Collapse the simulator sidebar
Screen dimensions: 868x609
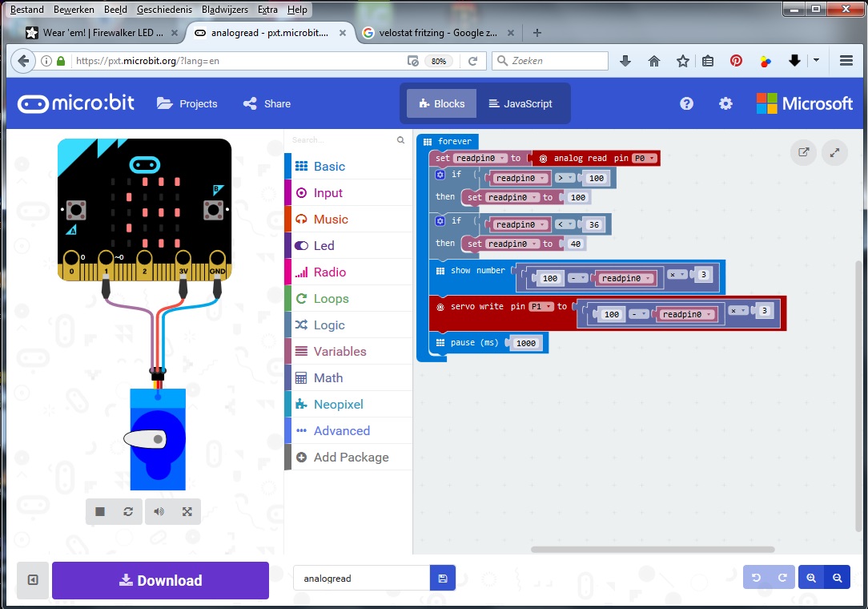(x=33, y=579)
